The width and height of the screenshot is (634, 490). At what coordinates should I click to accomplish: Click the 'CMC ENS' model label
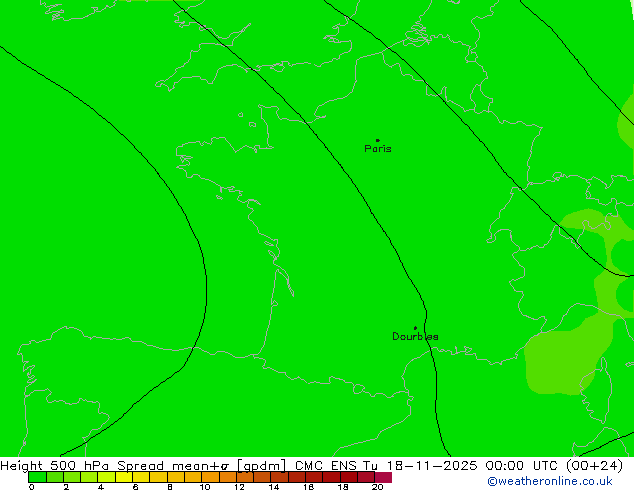point(326,466)
